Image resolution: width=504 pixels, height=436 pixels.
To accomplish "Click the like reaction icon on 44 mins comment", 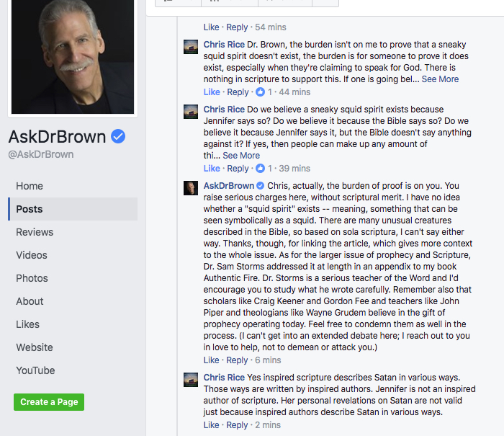I will coord(260,92).
